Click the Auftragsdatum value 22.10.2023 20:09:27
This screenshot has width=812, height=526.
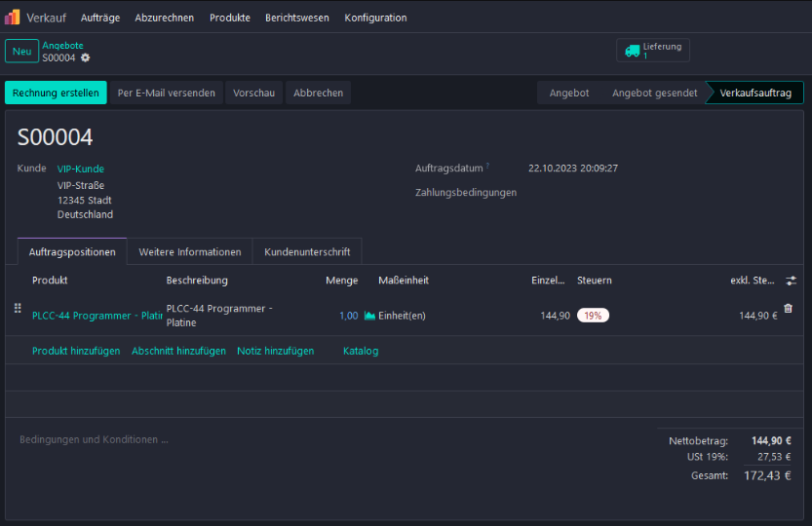click(x=573, y=169)
